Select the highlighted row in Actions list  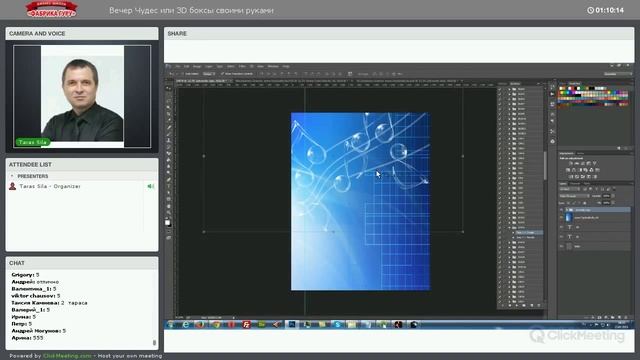coord(528,232)
